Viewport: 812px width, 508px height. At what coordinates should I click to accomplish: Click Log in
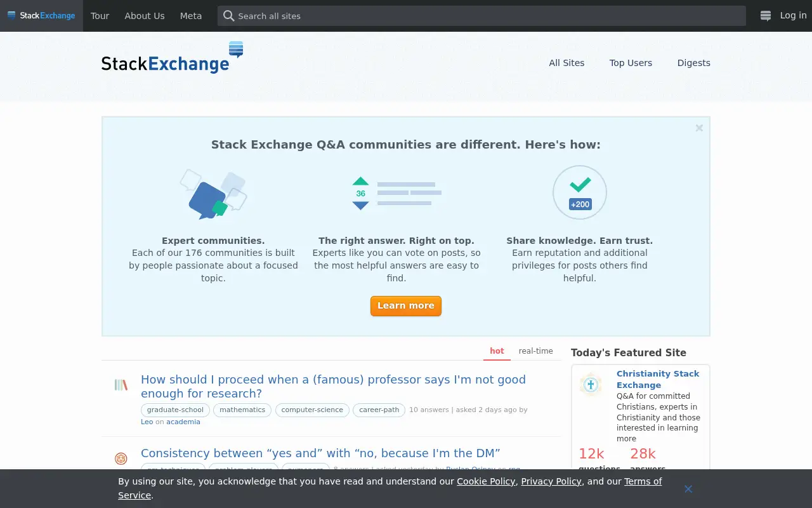pyautogui.click(x=793, y=16)
